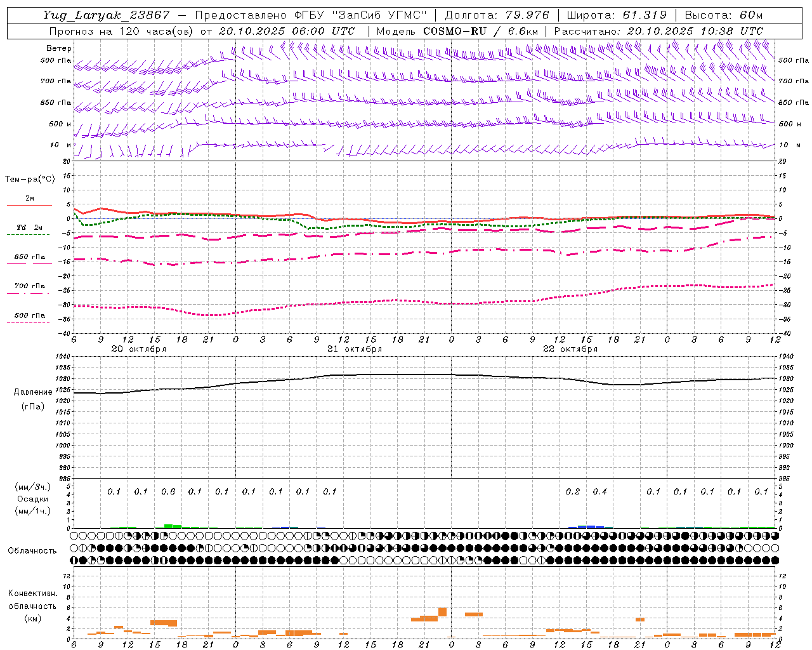The image size is (812, 650).
Task: Click the computed time 20.10.2025 10:38 UTC
Action: [695, 31]
